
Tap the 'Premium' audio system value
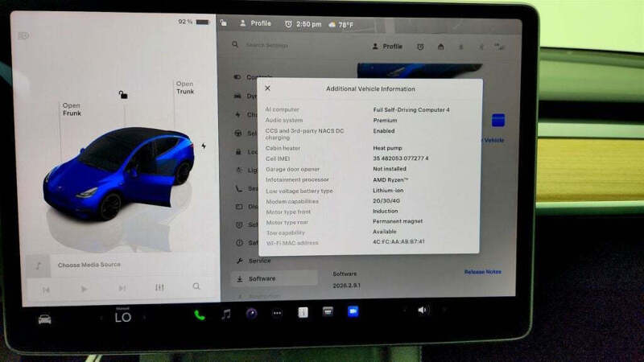[x=385, y=120]
